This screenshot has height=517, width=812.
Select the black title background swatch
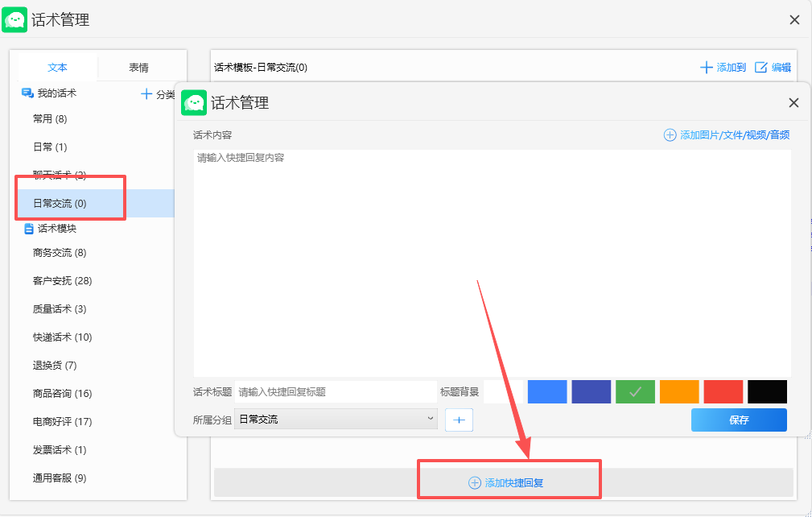(x=766, y=391)
